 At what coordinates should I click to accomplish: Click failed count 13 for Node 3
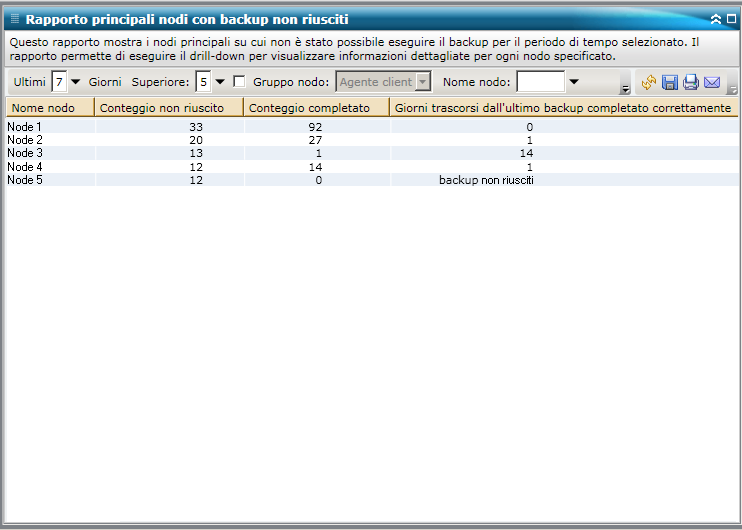click(x=196, y=153)
